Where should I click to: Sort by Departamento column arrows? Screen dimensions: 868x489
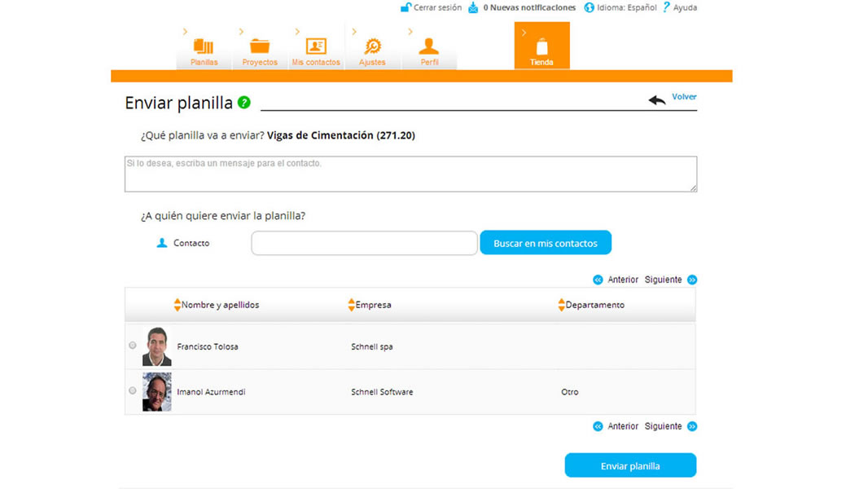(561, 305)
